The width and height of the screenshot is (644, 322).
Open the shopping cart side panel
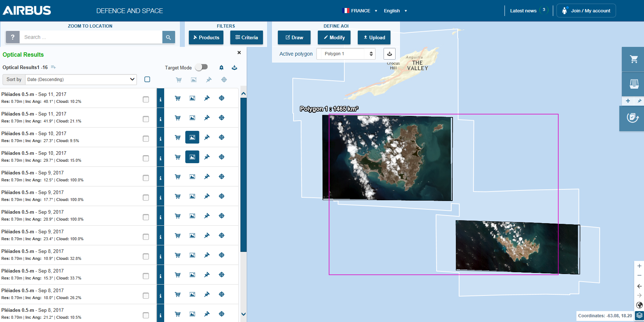pos(633,59)
